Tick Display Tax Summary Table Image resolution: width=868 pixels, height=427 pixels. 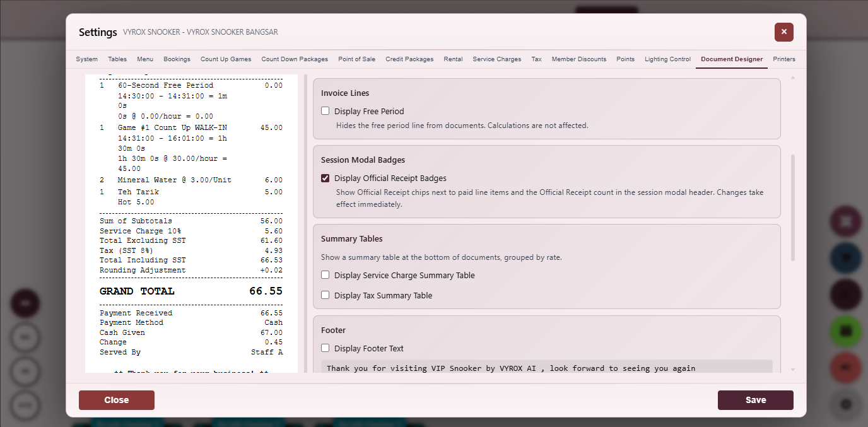[x=325, y=295]
